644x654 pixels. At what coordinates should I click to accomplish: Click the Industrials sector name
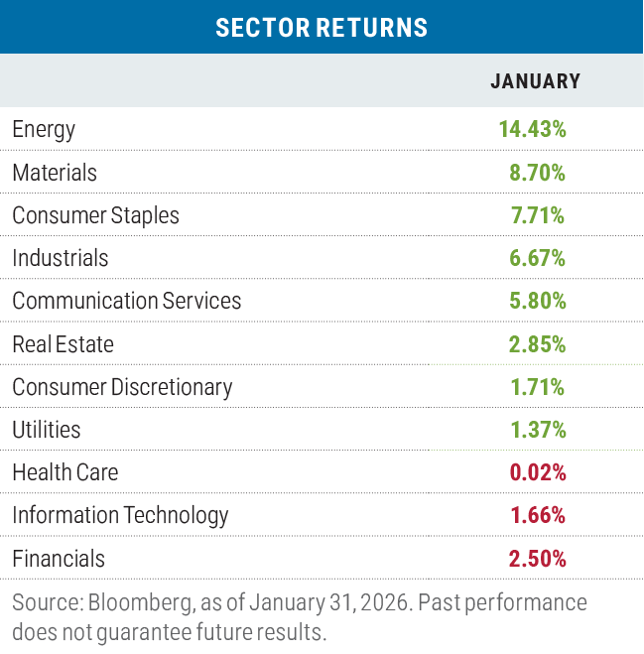[x=61, y=258]
